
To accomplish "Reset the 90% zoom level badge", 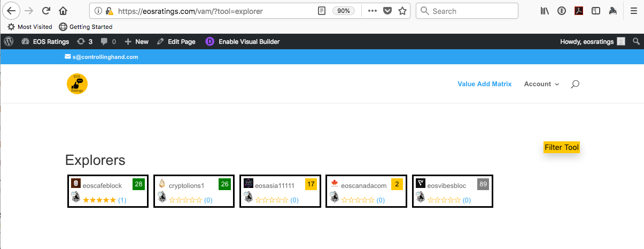I will pyautogui.click(x=343, y=11).
